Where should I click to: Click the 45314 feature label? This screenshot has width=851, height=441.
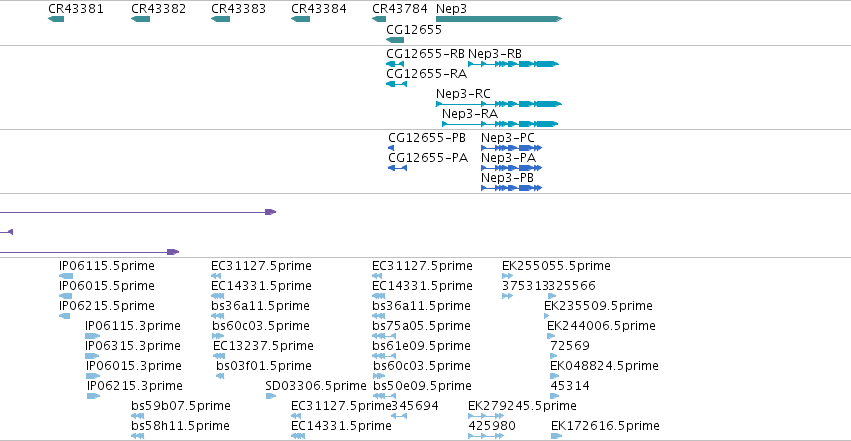570,386
